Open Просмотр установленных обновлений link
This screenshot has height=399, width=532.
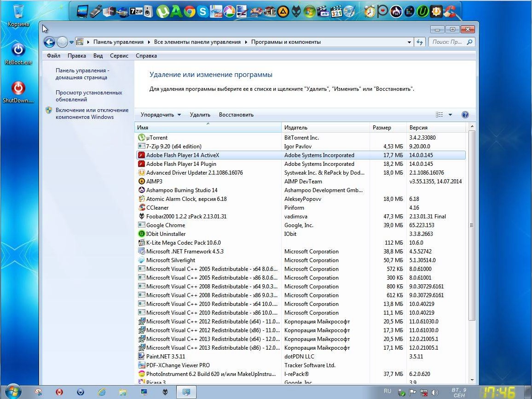[89, 96]
